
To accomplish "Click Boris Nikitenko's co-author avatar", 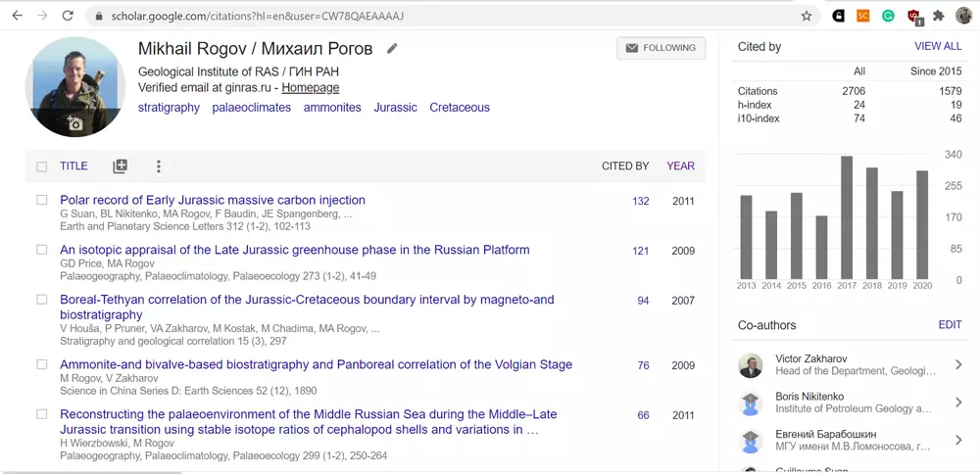I will (750, 403).
